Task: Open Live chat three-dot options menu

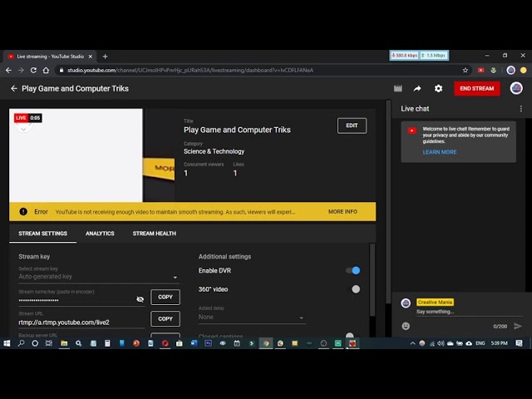Action: (521, 109)
